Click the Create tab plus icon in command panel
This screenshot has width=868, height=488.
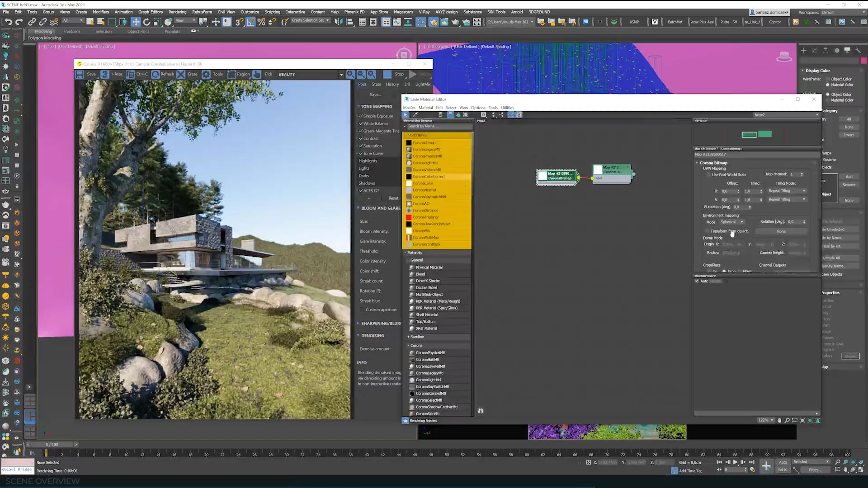(x=804, y=51)
